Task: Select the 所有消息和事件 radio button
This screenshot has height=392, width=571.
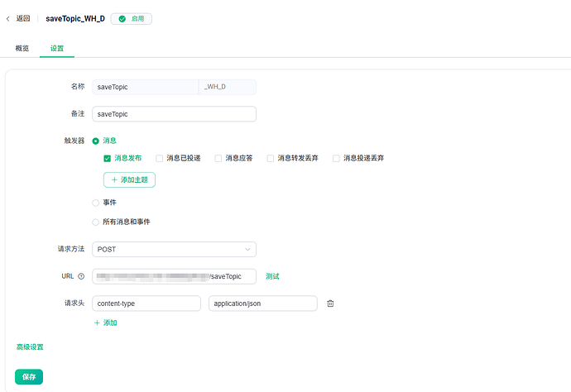Action: pos(96,222)
